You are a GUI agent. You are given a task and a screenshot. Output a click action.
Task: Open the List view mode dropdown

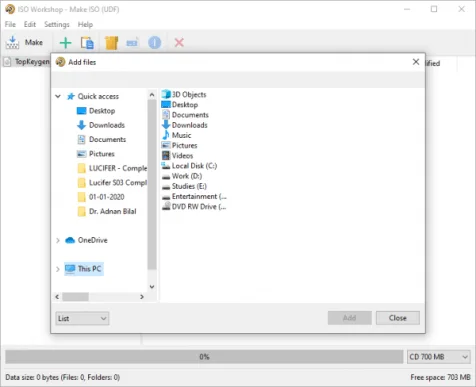click(82, 318)
